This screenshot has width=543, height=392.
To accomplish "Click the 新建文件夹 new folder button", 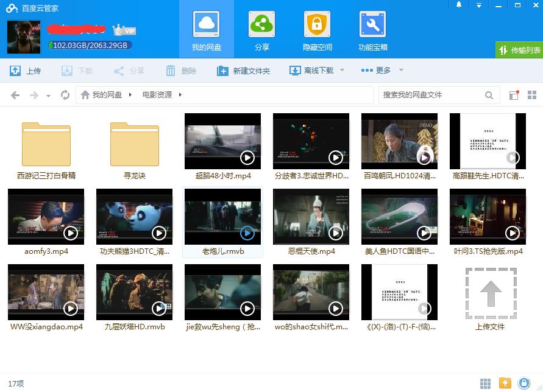I will click(243, 71).
